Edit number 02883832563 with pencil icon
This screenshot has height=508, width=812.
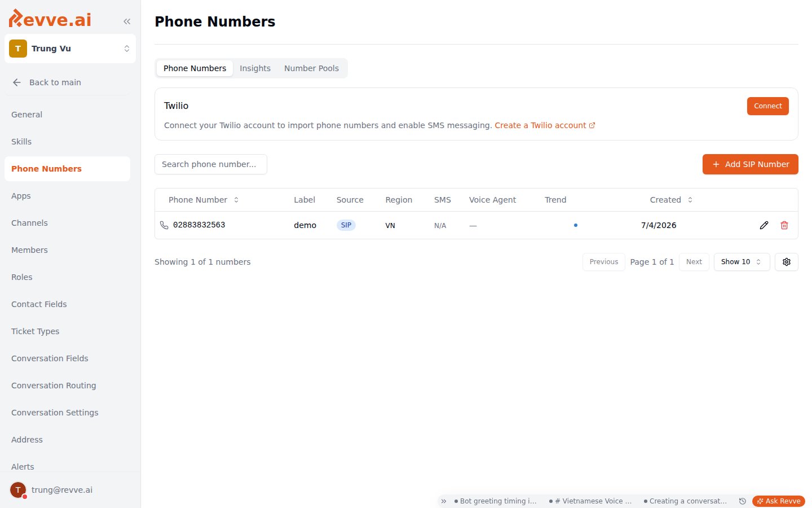click(764, 225)
